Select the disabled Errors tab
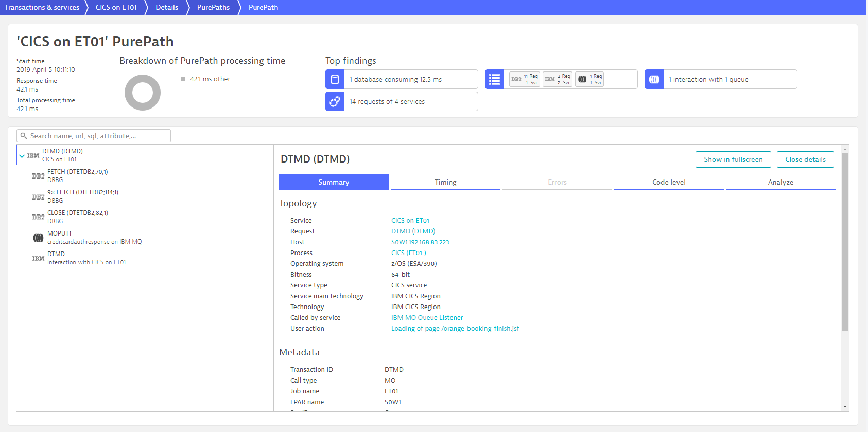 (557, 182)
